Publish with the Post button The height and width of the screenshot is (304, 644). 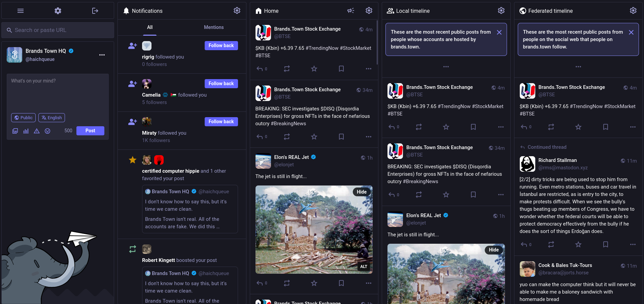point(90,131)
